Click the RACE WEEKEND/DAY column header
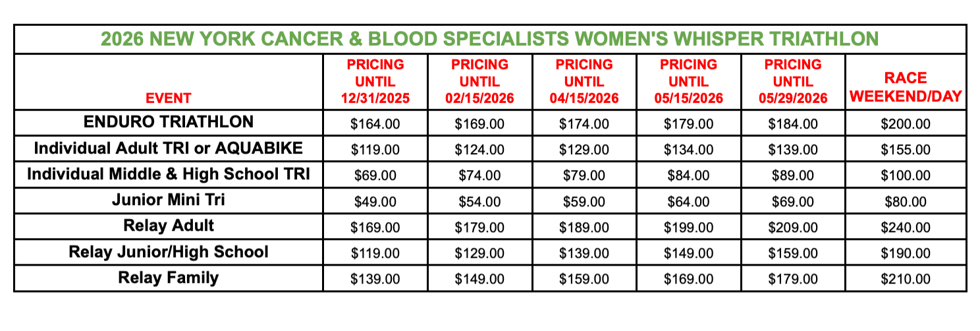 (906, 88)
